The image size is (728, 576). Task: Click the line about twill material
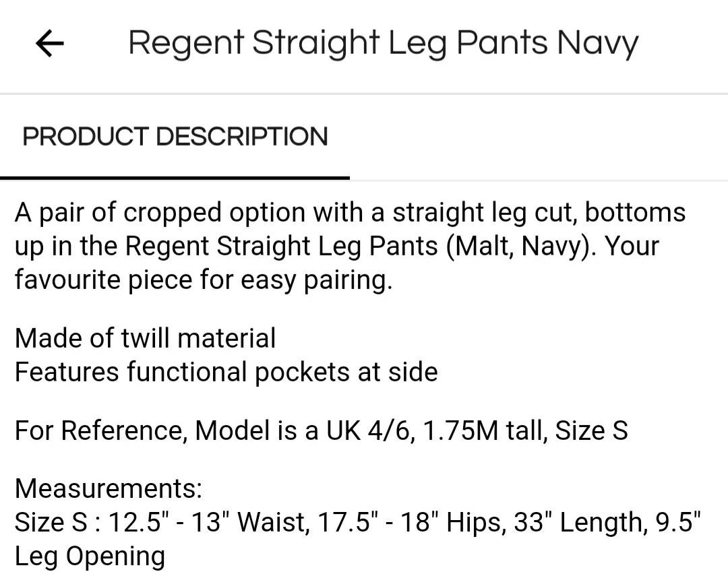point(145,338)
